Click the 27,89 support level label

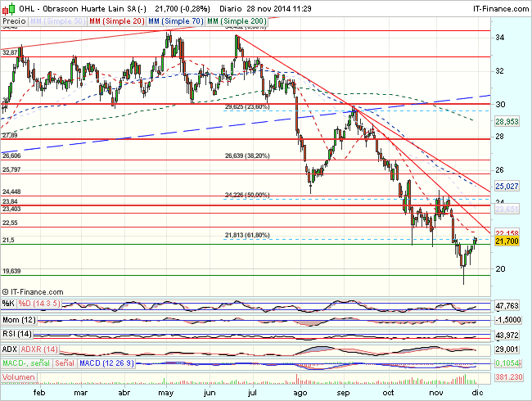[10, 135]
